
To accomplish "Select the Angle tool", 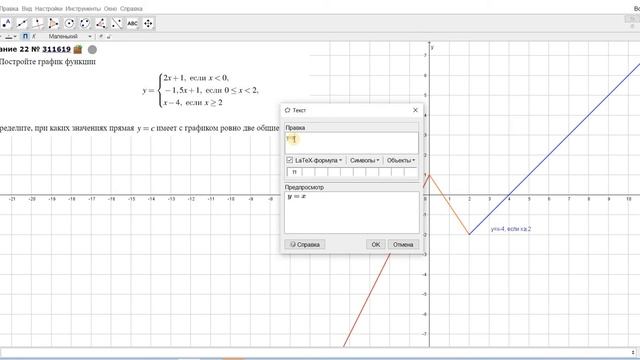I will (x=101, y=23).
